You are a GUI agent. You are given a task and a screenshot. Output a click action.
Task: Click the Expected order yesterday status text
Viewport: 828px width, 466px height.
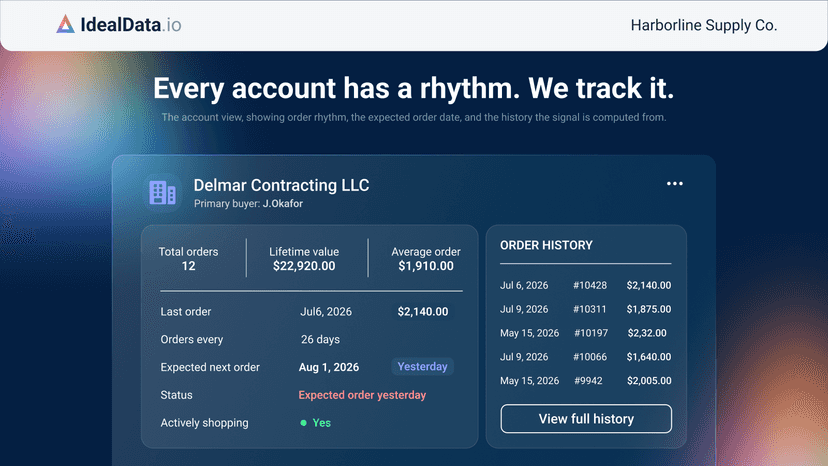(x=362, y=395)
